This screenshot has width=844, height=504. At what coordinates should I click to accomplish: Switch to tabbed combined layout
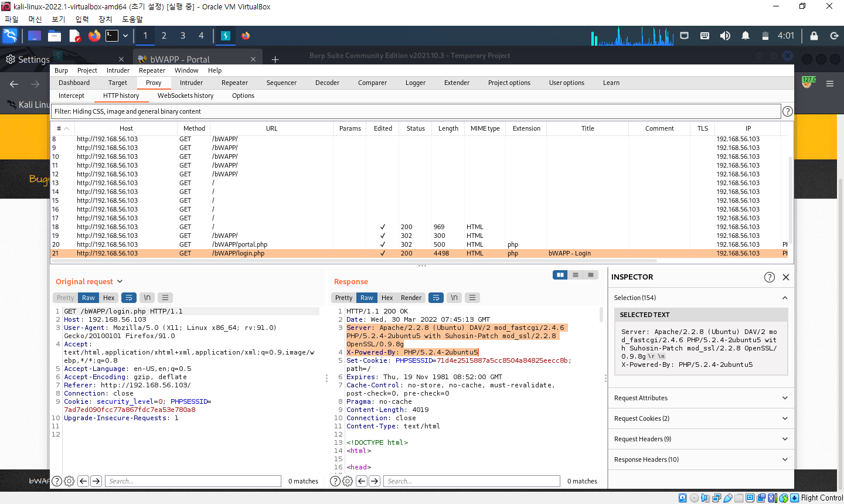pos(591,275)
